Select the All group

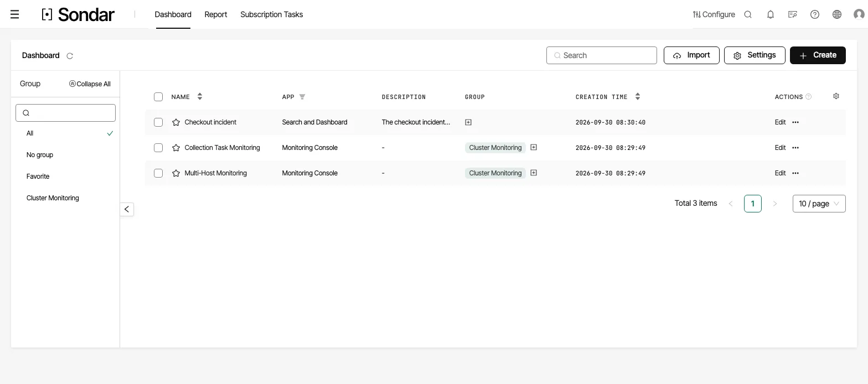(x=65, y=133)
